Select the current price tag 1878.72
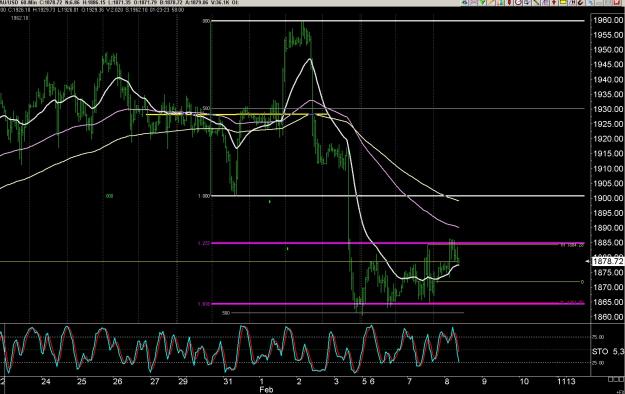This screenshot has width=625, height=394. (x=607, y=261)
